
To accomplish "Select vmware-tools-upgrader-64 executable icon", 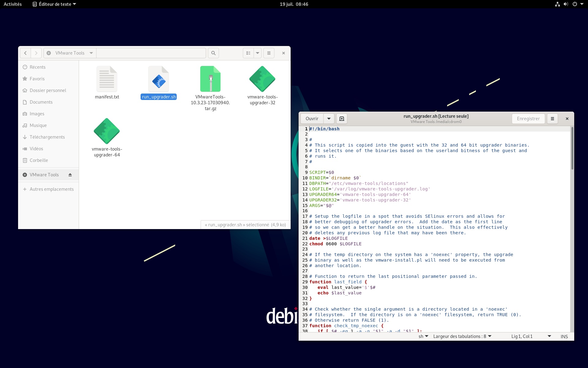I will point(107,131).
